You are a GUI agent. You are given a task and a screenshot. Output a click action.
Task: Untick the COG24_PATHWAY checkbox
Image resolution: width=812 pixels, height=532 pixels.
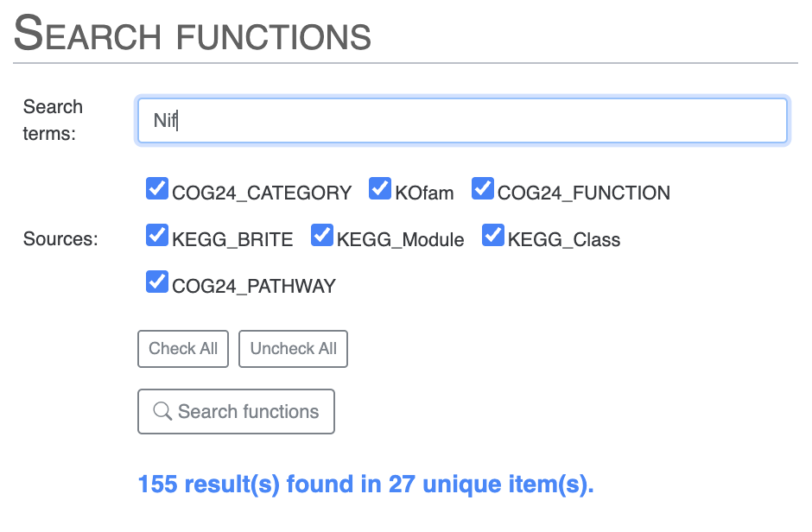tap(157, 282)
